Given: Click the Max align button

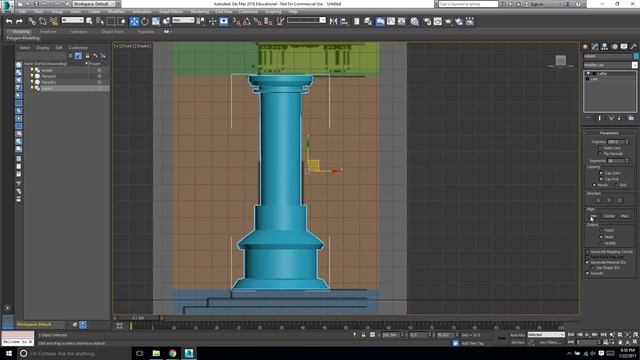Looking at the screenshot, I should point(624,216).
